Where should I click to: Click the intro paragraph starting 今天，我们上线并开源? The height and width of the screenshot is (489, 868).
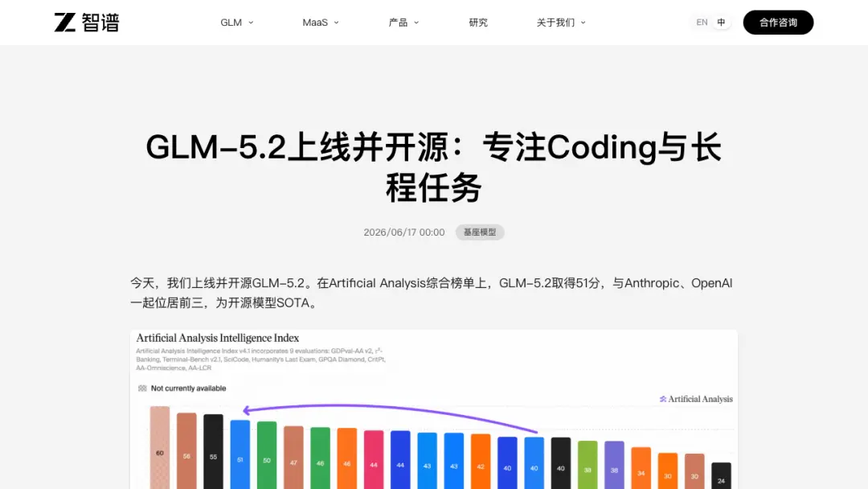pos(432,293)
